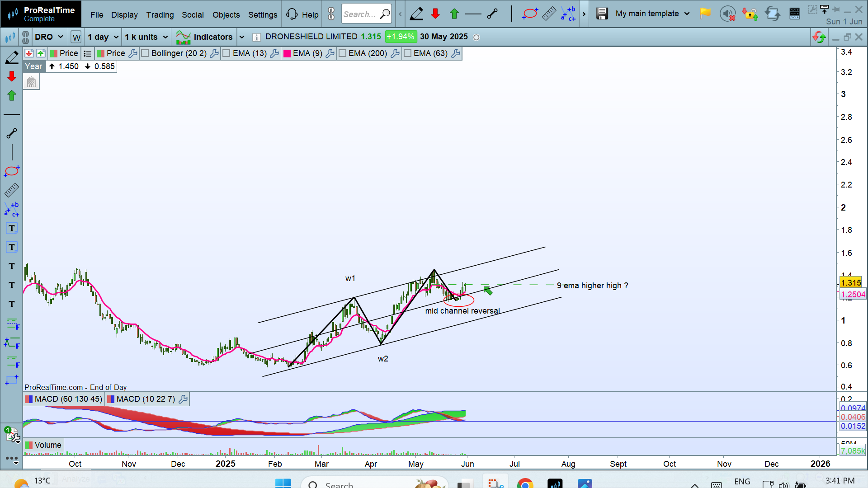868x488 pixels.
Task: Click the link chain icon in top bar
Action: (x=331, y=14)
